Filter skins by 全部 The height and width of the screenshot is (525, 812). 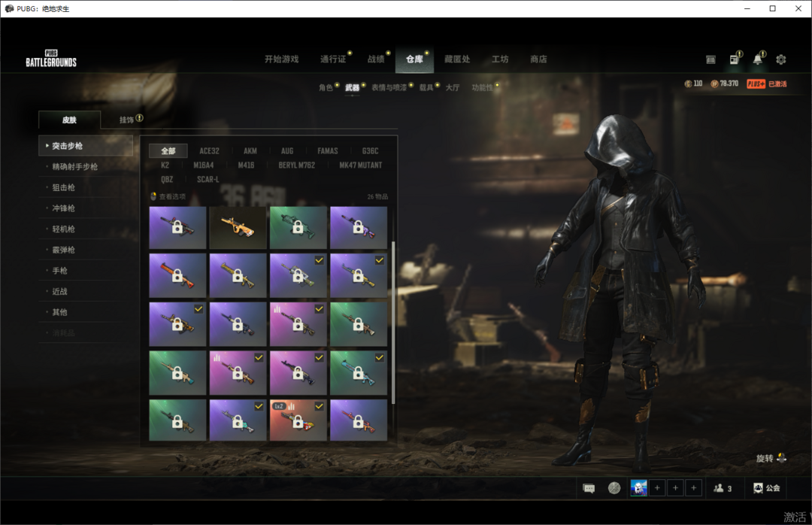168,151
